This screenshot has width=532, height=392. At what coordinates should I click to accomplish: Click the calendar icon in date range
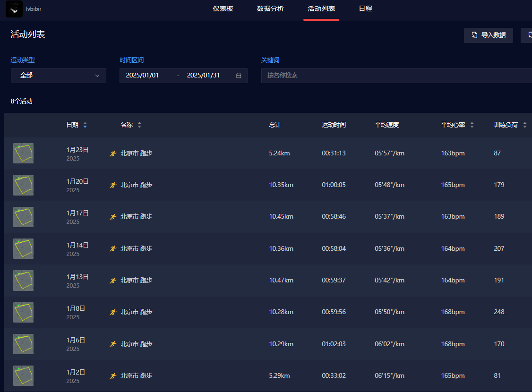(x=239, y=76)
